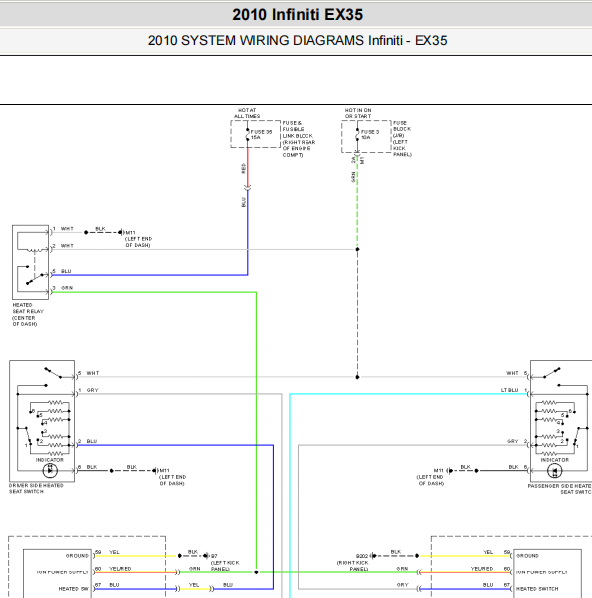592x598 pixels.
Task: Click the Fuse 35 fuse symbol
Action: tap(247, 134)
